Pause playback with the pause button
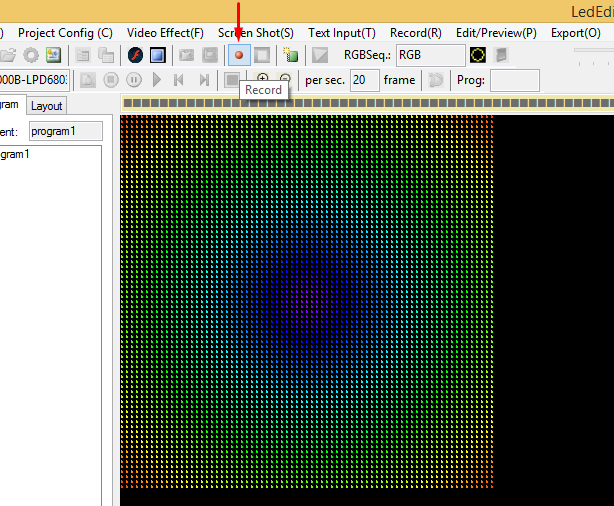Image resolution: width=614 pixels, height=506 pixels. [x=134, y=80]
